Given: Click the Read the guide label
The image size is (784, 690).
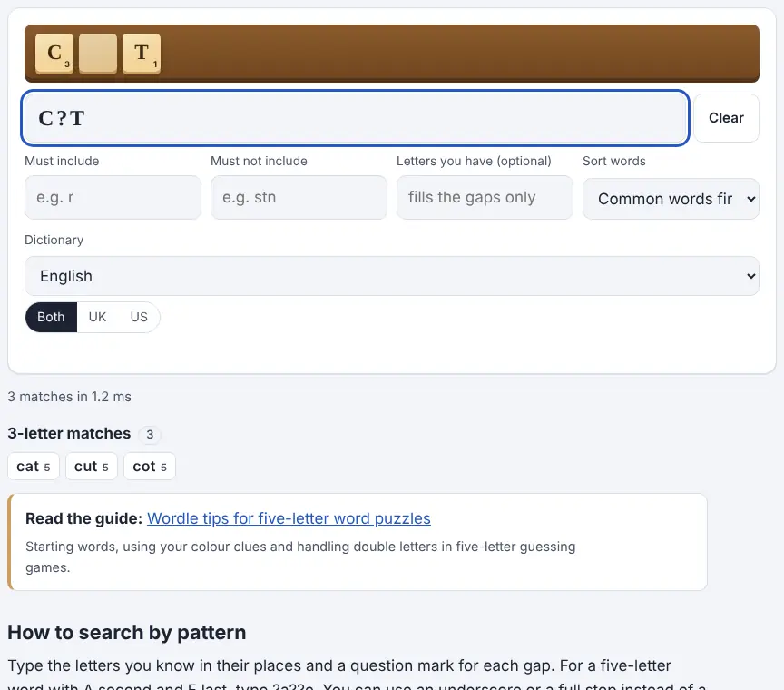Looking at the screenshot, I should pos(84,519).
